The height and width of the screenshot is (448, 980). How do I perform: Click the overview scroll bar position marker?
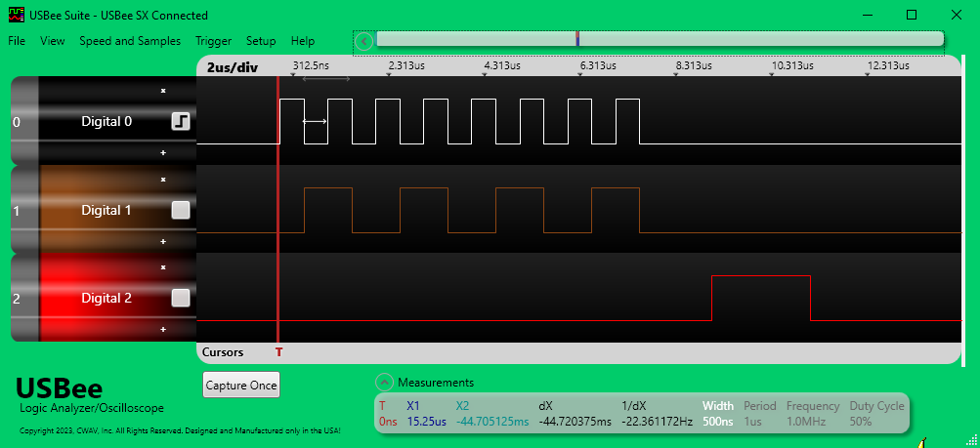577,39
